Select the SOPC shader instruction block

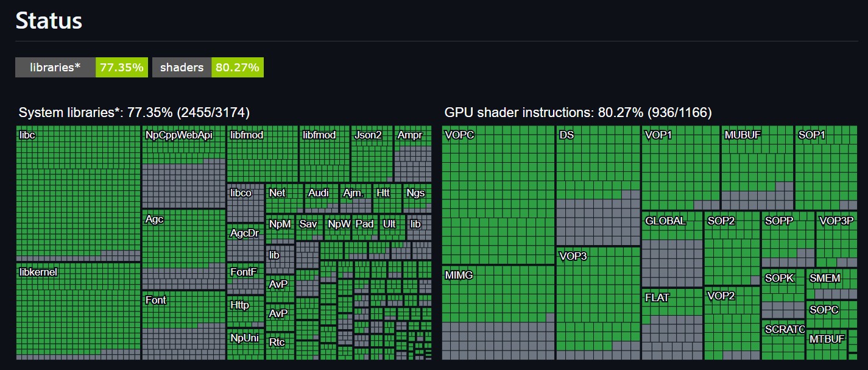tap(831, 315)
